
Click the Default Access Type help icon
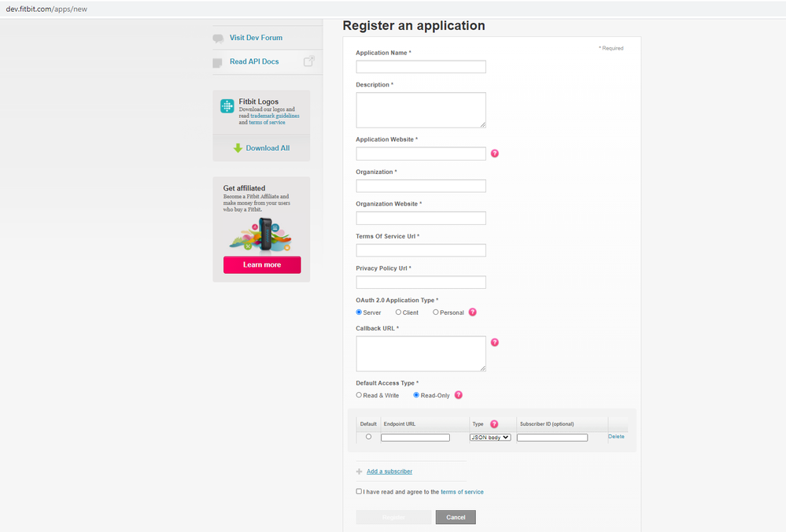tap(459, 395)
